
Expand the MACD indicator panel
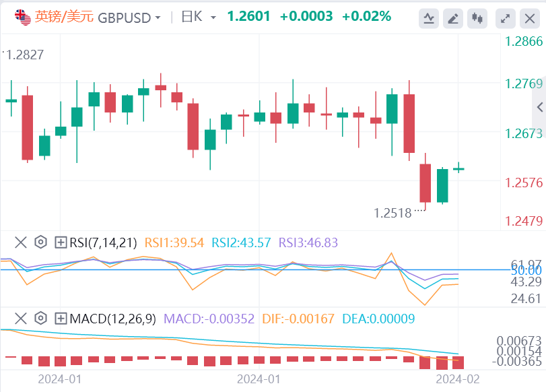[61, 318]
